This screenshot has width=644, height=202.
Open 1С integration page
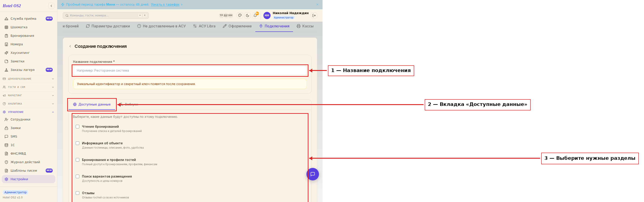pyautogui.click(x=28, y=145)
